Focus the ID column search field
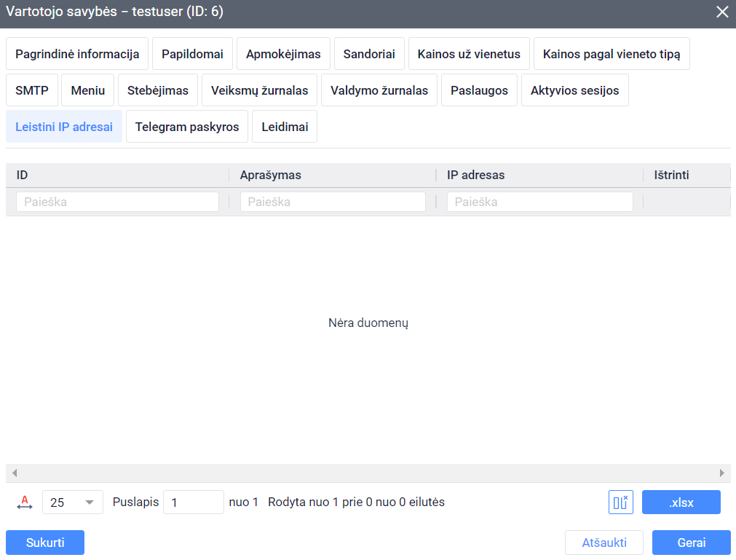 coord(117,202)
